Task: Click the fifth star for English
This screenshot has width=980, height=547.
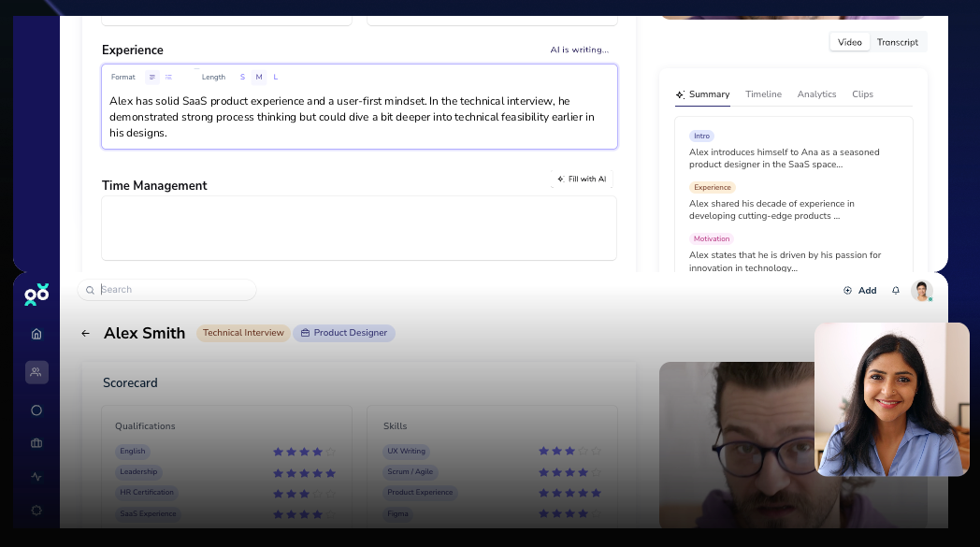Action: click(331, 452)
